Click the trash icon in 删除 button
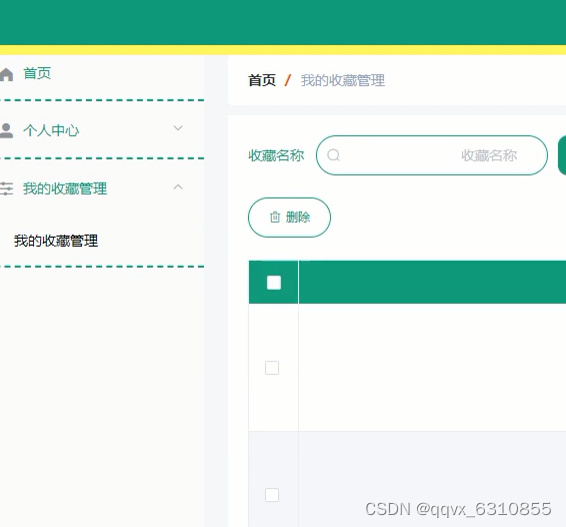Image resolution: width=566 pixels, height=527 pixels. point(275,217)
